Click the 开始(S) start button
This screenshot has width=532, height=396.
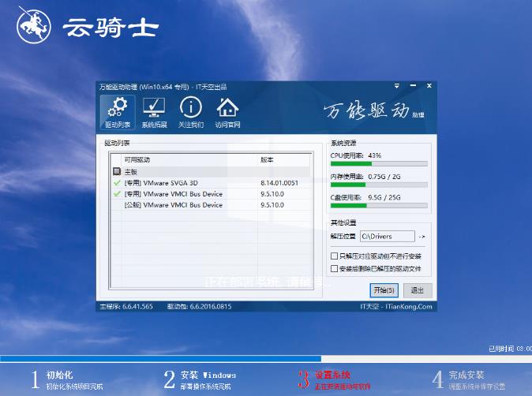(384, 290)
